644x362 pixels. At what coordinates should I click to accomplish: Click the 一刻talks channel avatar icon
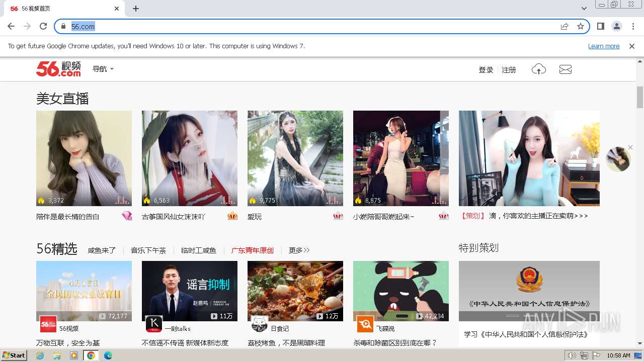tap(154, 324)
